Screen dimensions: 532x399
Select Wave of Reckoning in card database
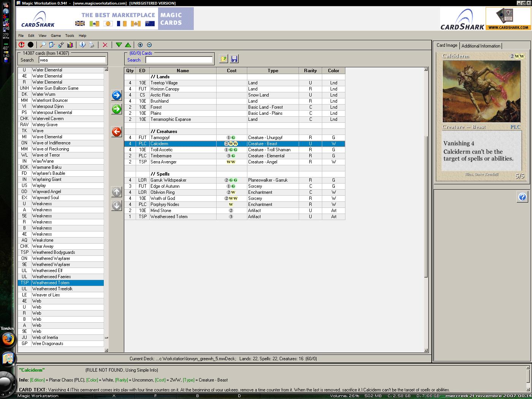tap(61, 149)
